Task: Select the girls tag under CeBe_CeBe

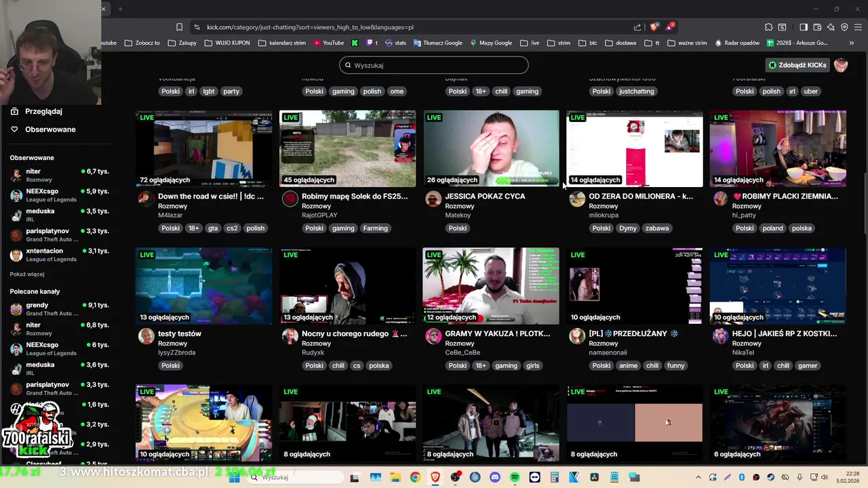Action: pos(533,366)
